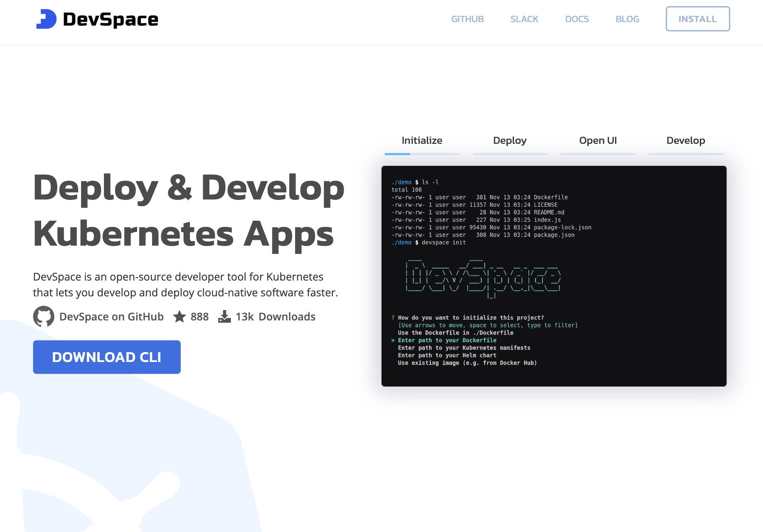The height and width of the screenshot is (532, 763).
Task: Click 'How do you want to initialize' prompt
Action: [x=471, y=318]
